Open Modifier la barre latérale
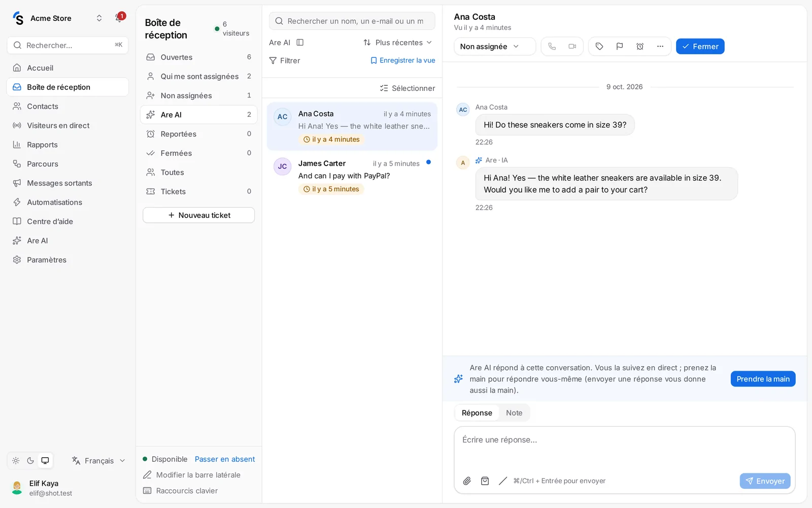The image size is (812, 508). pyautogui.click(x=192, y=475)
